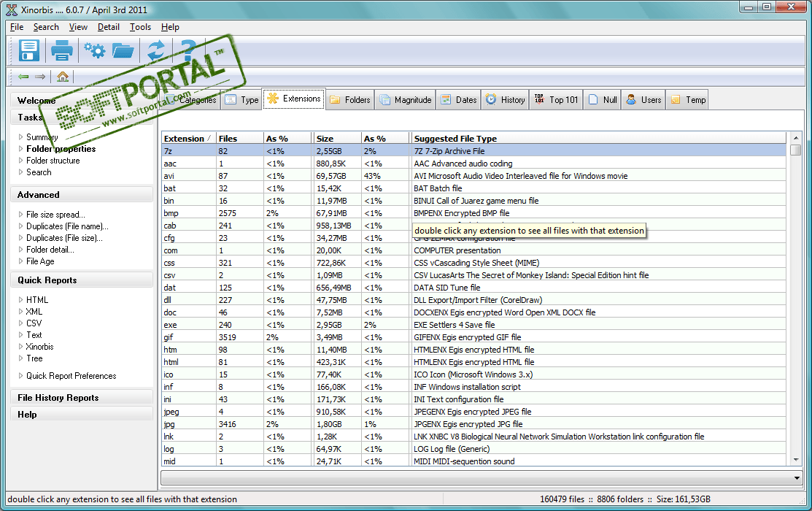This screenshot has width=812, height=511.
Task: Open settings via the gears icon
Action: (95, 50)
